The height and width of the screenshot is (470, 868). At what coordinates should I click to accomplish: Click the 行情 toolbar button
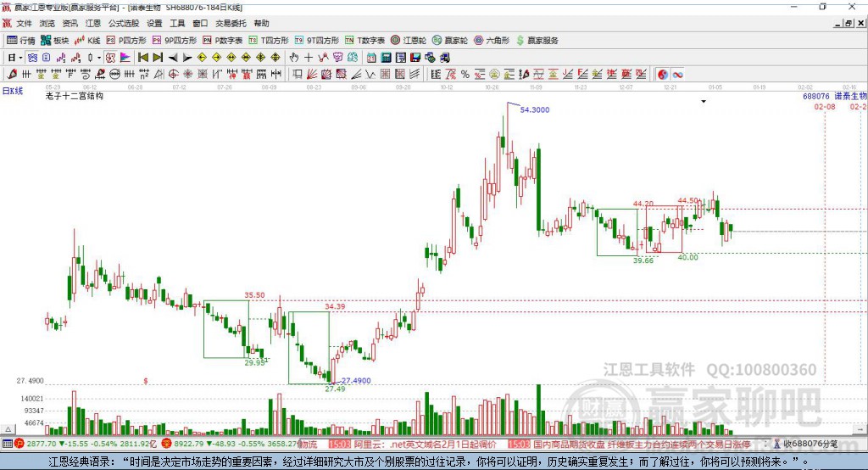click(x=21, y=41)
